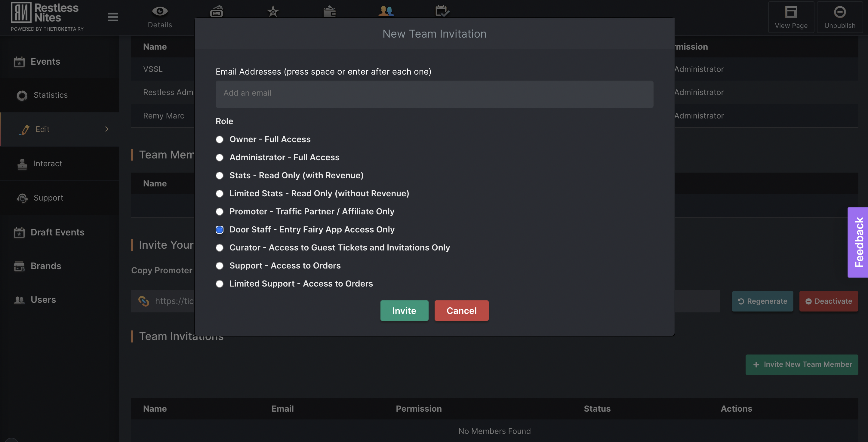Focus the Add an email field

[434, 94]
